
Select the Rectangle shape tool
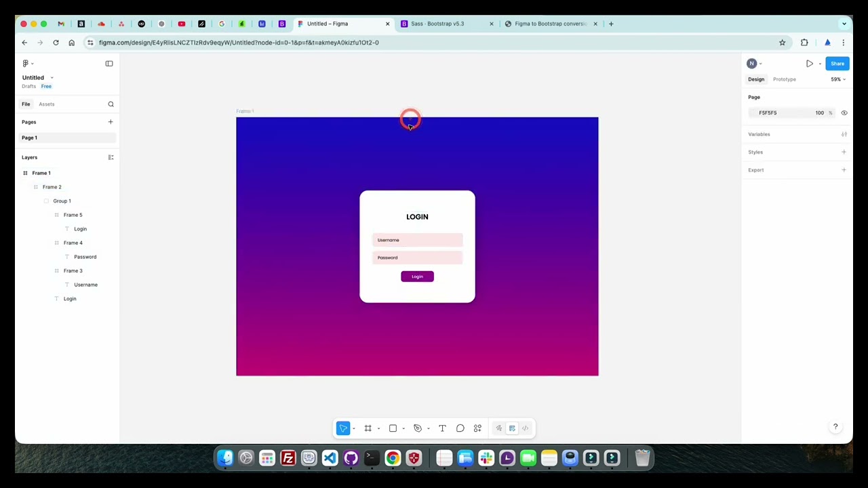pos(393,428)
